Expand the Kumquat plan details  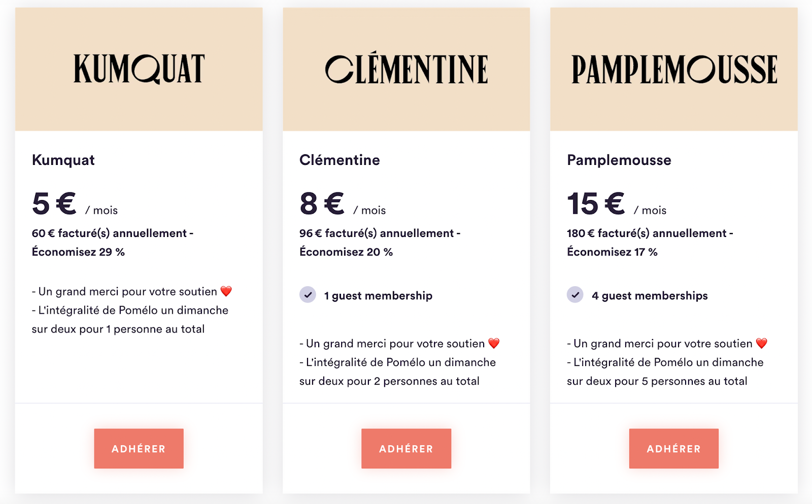tap(62, 160)
